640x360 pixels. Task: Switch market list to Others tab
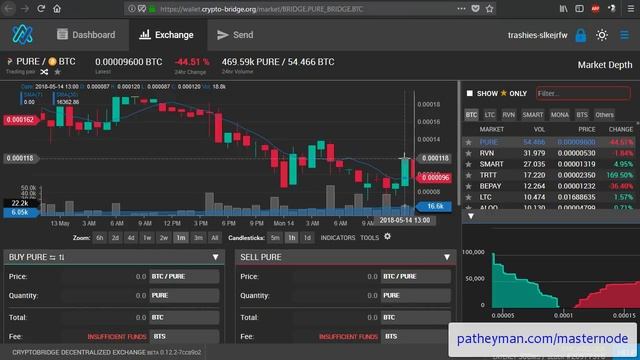click(x=604, y=115)
